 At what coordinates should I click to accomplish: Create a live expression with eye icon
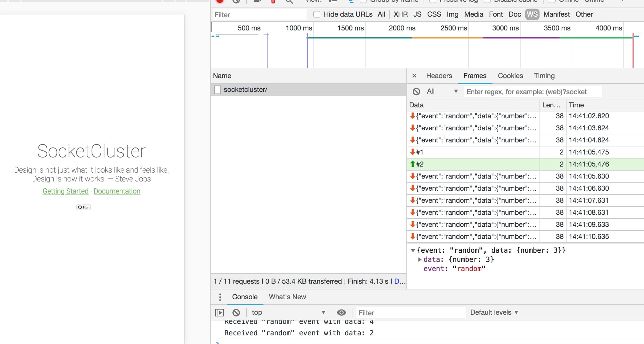341,312
